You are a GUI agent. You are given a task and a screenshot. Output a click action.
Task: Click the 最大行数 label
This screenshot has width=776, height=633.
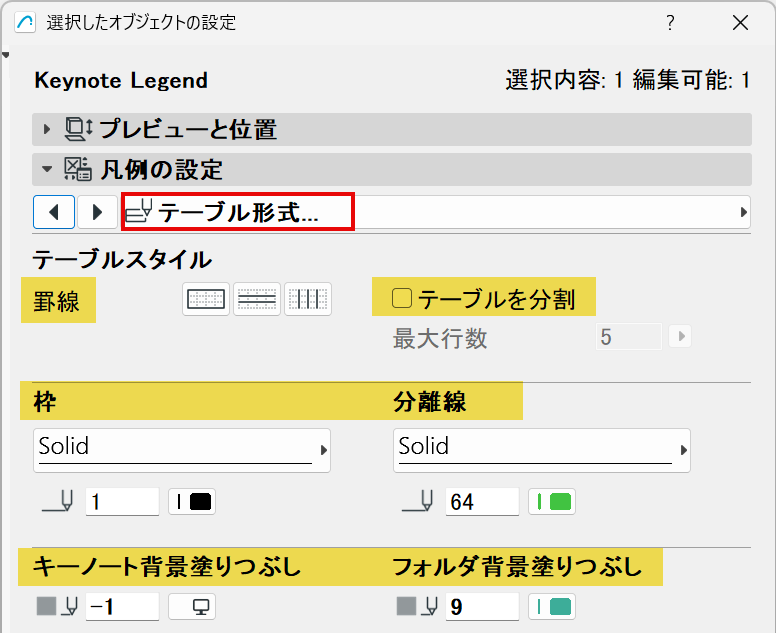(440, 339)
